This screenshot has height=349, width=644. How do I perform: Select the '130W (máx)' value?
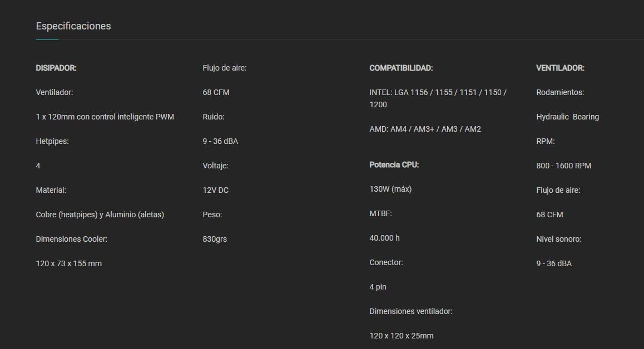pyautogui.click(x=390, y=190)
